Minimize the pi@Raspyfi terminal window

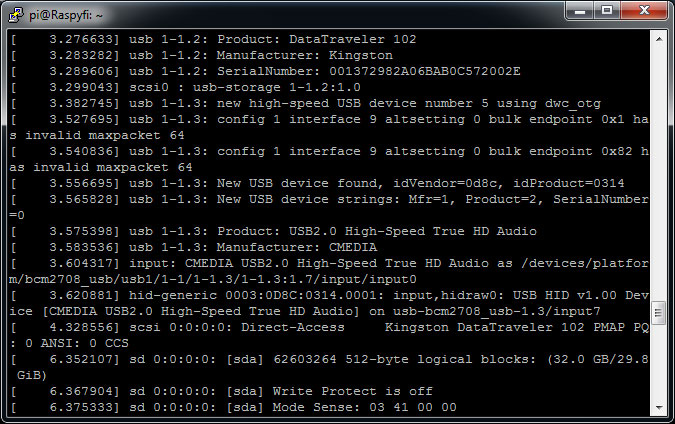[x=579, y=11]
